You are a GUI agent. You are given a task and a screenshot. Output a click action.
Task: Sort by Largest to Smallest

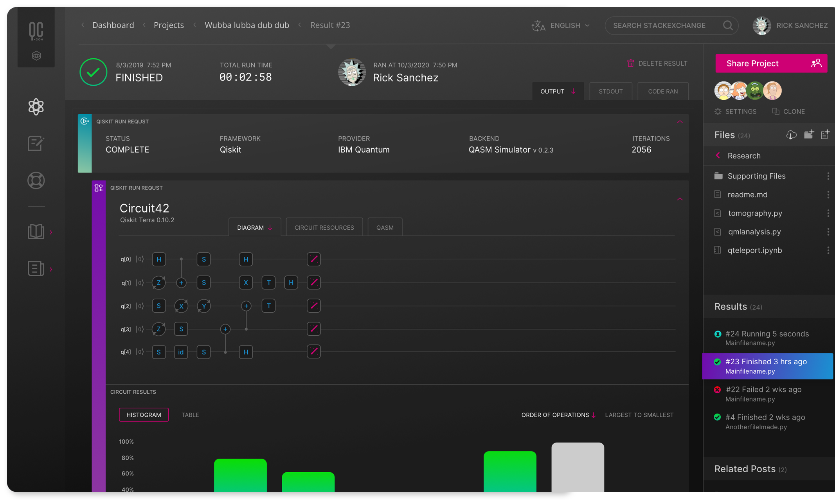click(639, 415)
